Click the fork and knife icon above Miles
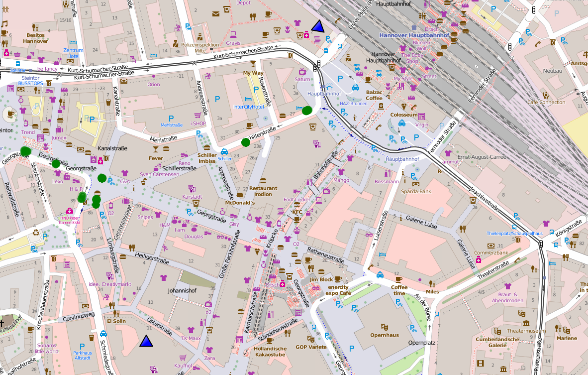588x375 pixels. (432, 283)
